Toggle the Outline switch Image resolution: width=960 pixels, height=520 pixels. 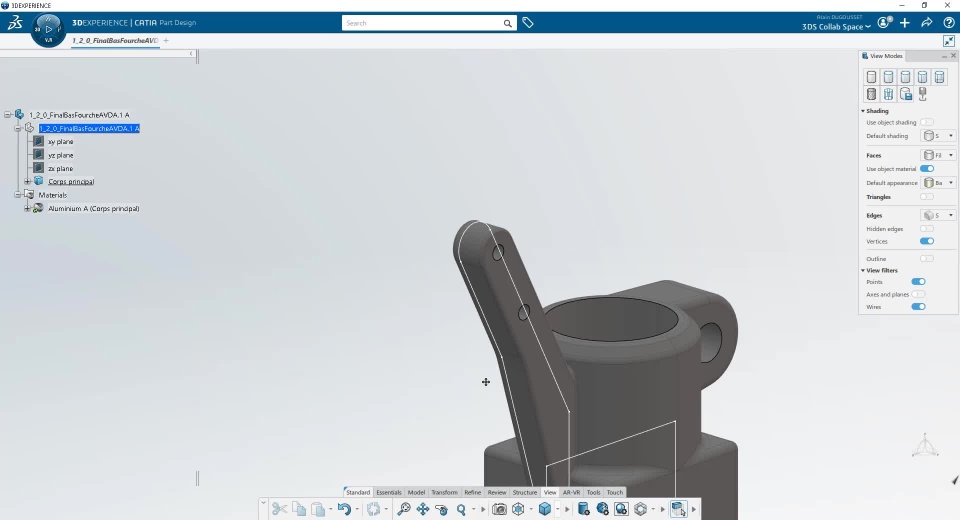[x=927, y=258]
